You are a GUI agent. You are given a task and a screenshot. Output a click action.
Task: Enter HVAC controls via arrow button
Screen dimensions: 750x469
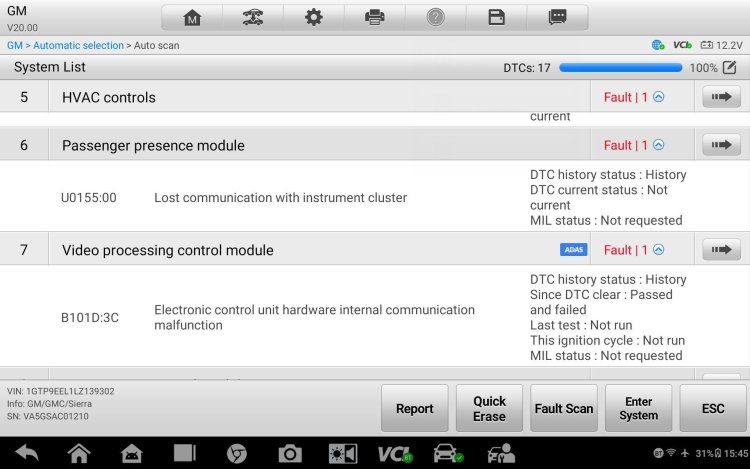[x=721, y=97]
